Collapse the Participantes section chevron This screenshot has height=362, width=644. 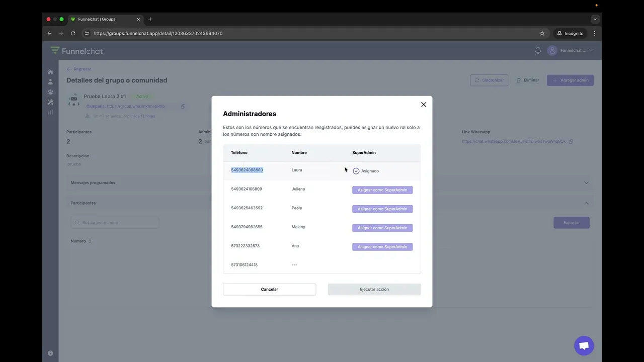[586, 203]
